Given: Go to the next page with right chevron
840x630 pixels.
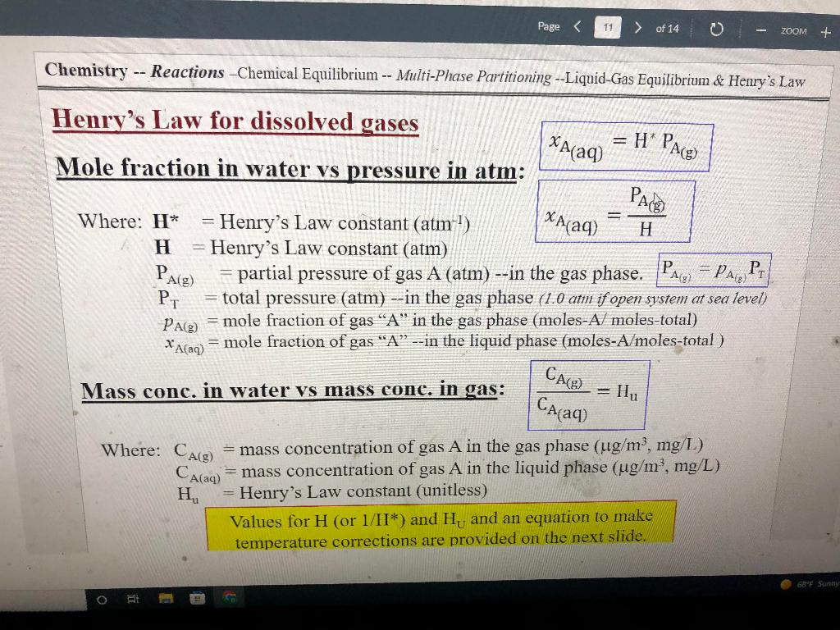Looking at the screenshot, I should (x=637, y=27).
